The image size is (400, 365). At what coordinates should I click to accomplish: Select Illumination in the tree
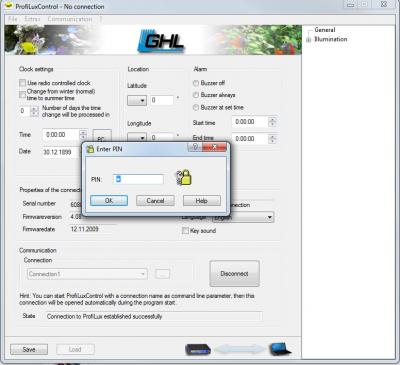click(x=331, y=39)
